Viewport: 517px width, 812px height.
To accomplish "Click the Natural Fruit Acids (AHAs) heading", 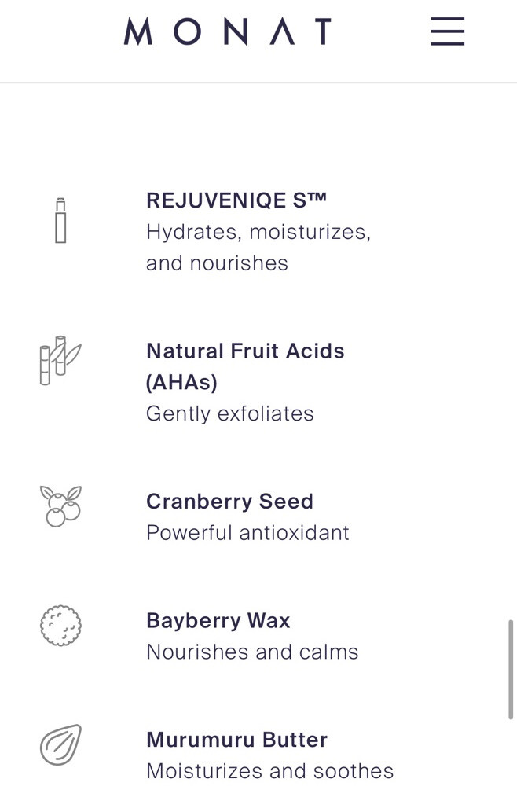I will tap(245, 366).
